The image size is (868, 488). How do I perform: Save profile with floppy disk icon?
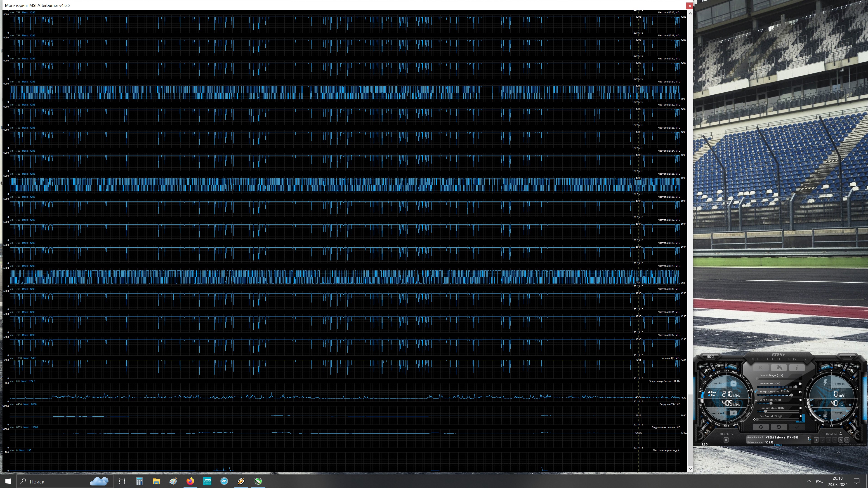coord(847,440)
